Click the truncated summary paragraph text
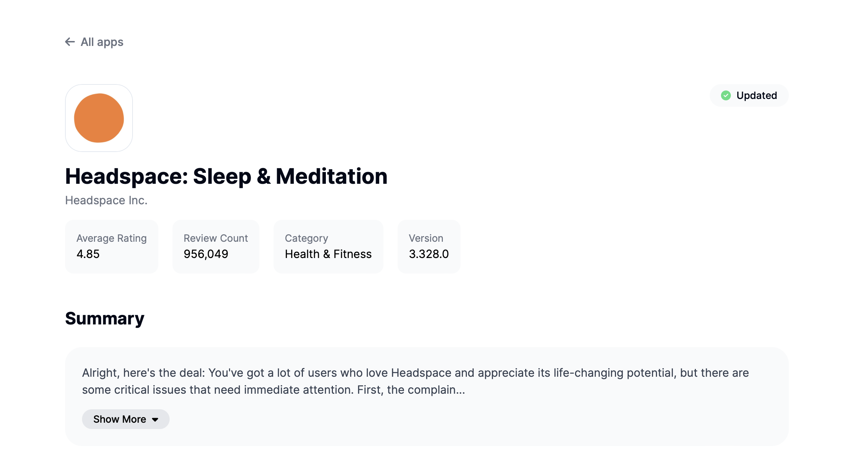Viewport: 868px width, 475px height. click(x=415, y=381)
